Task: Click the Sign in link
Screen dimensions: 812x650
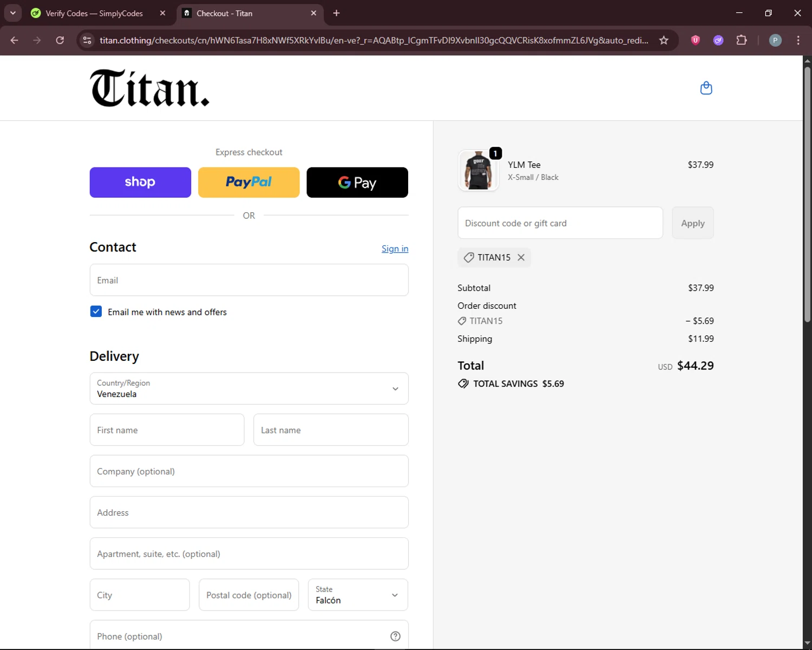Action: [395, 249]
